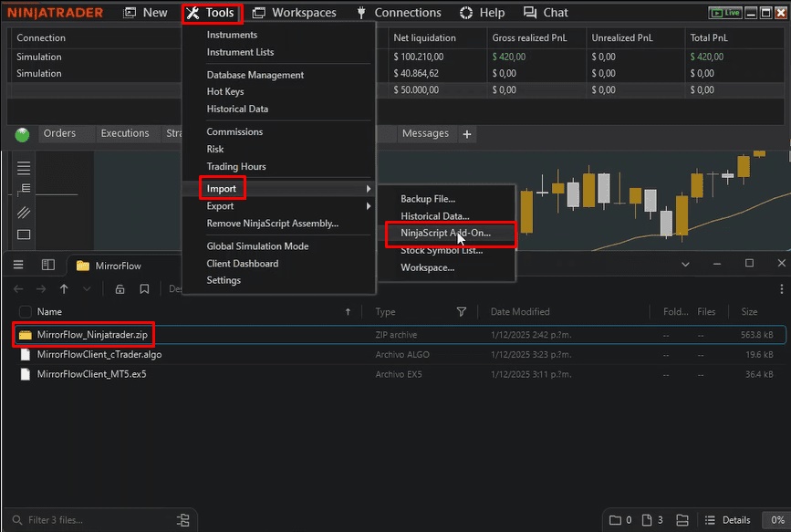Select the rectangle drawing tool

[x=24, y=235]
